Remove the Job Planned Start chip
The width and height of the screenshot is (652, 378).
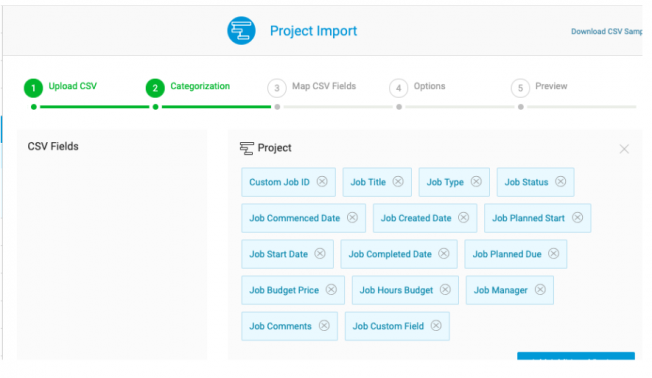click(577, 217)
